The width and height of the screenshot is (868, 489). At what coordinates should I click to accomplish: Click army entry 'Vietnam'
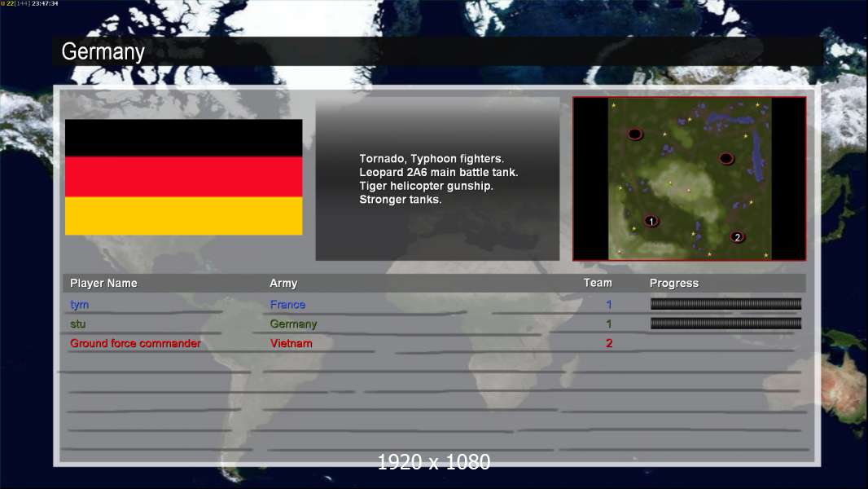click(292, 343)
